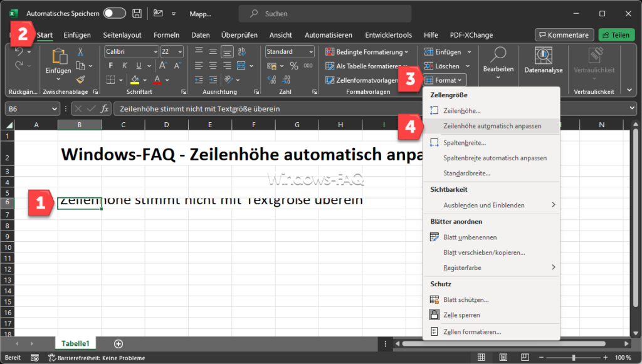Increase font size with larger A icon
Image resolution: width=642 pixels, height=364 pixels.
163,65
